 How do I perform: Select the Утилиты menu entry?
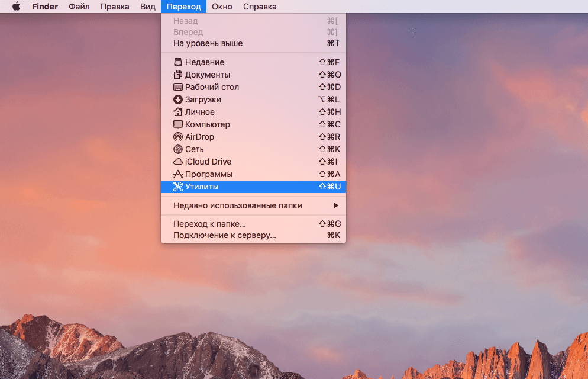click(x=202, y=187)
